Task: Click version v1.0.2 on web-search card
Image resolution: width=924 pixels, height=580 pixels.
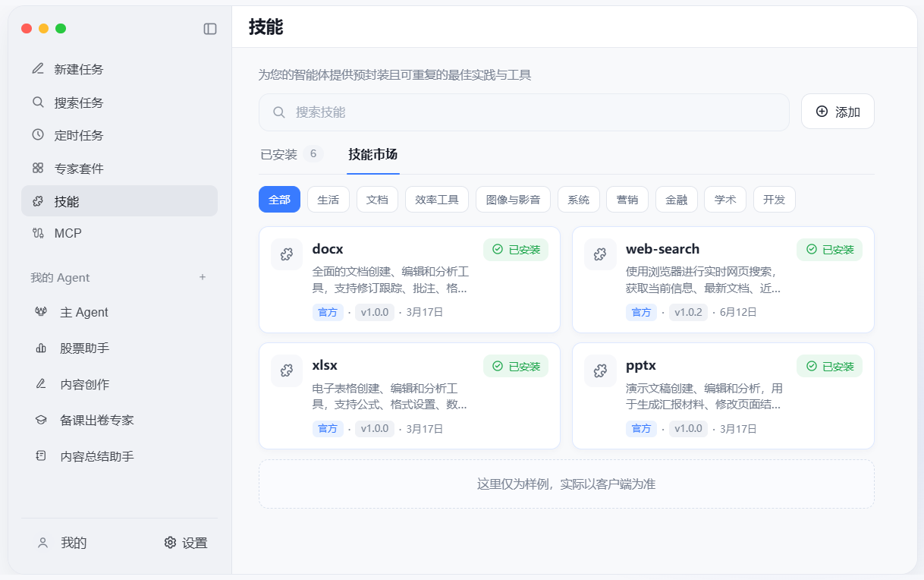Action: (x=688, y=312)
